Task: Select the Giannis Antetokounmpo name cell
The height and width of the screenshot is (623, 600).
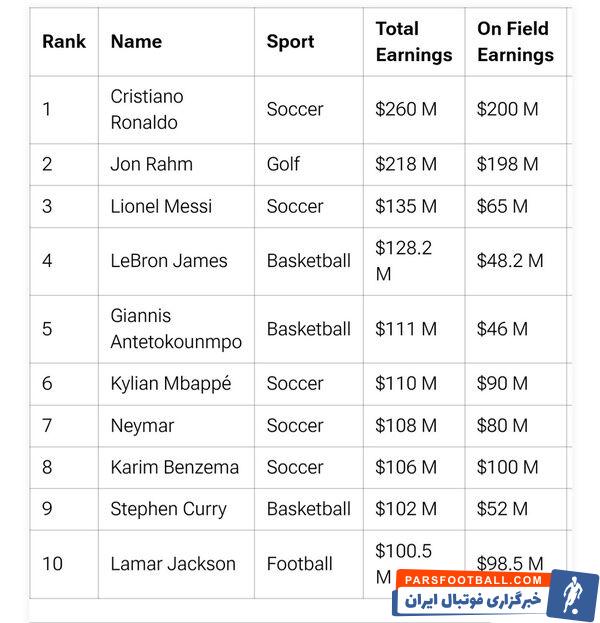Action: click(175, 329)
